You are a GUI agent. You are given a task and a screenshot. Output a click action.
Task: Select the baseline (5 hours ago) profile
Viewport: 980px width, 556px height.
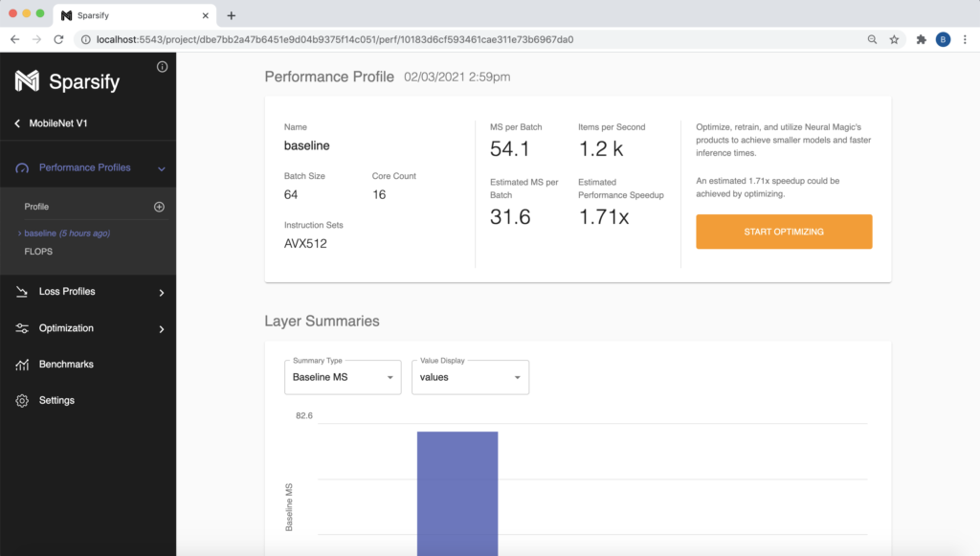coord(67,233)
